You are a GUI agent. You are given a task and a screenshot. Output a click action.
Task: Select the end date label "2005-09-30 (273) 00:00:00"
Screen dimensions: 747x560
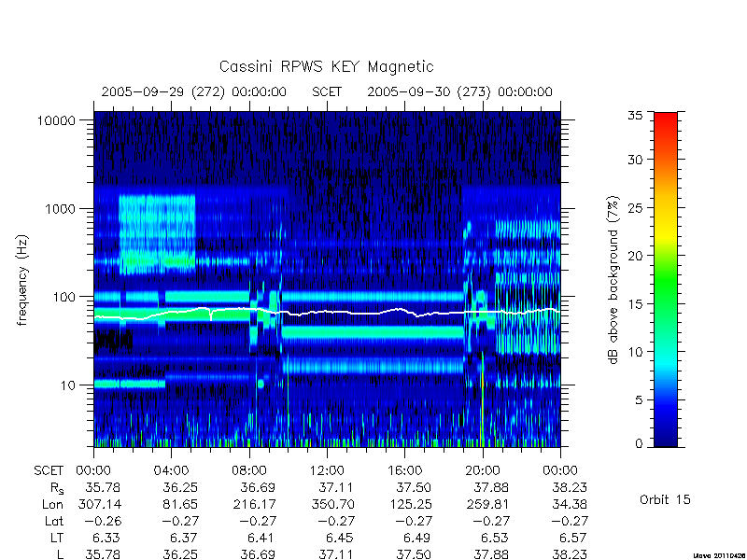(x=459, y=91)
